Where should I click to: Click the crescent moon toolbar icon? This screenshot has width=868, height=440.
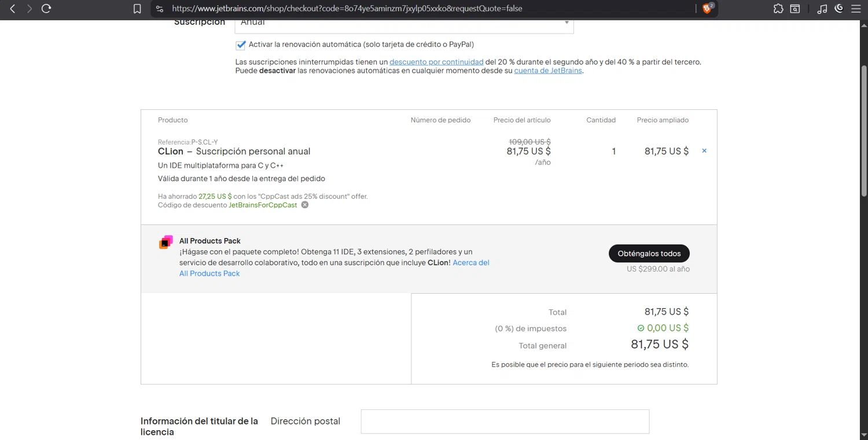pyautogui.click(x=839, y=8)
